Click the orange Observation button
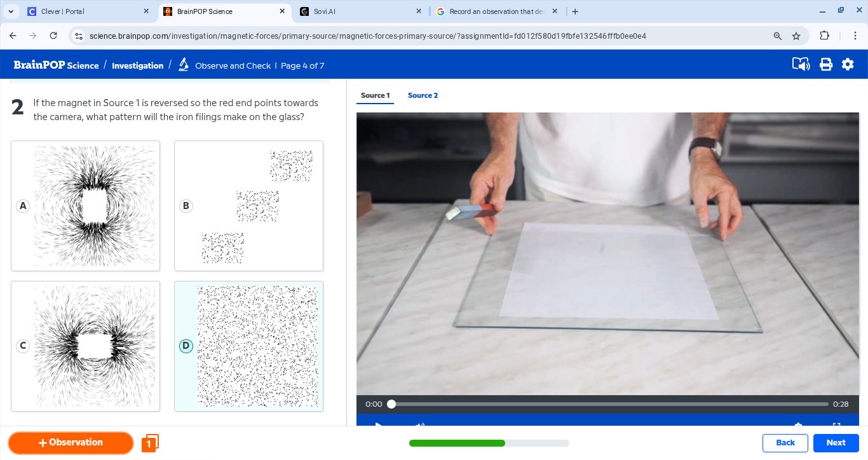The image size is (868, 460). click(x=71, y=443)
